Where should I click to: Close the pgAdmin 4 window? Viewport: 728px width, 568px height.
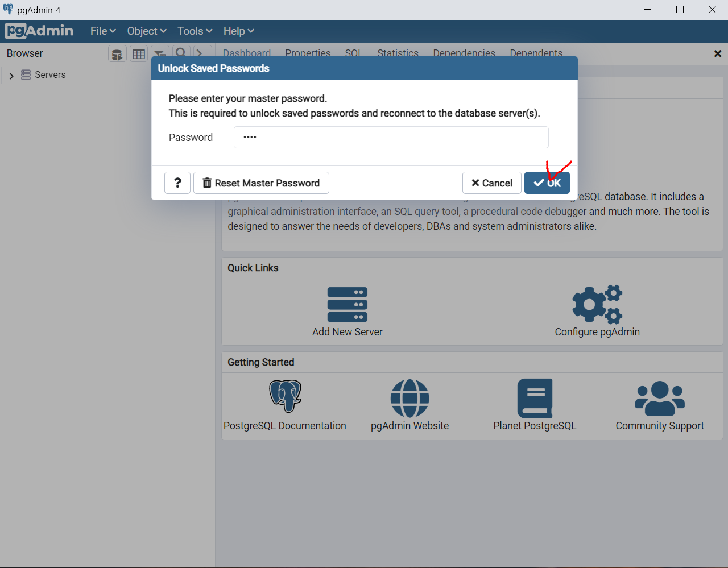(712, 10)
